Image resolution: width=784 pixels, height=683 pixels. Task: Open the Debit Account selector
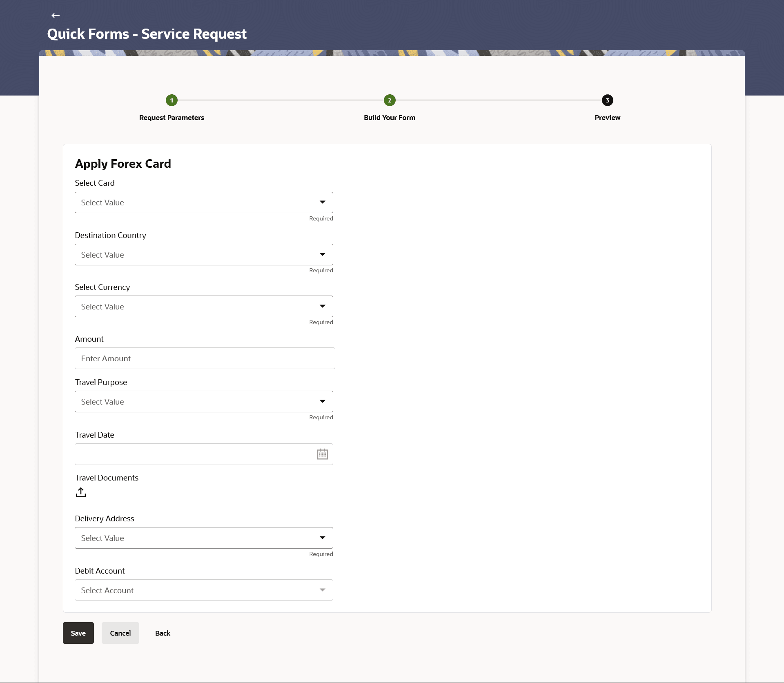point(204,590)
